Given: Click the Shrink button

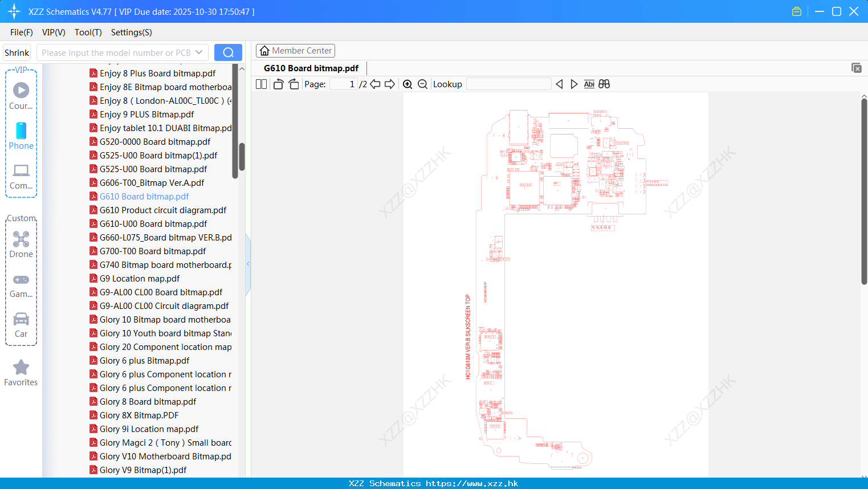Looking at the screenshot, I should (x=17, y=52).
